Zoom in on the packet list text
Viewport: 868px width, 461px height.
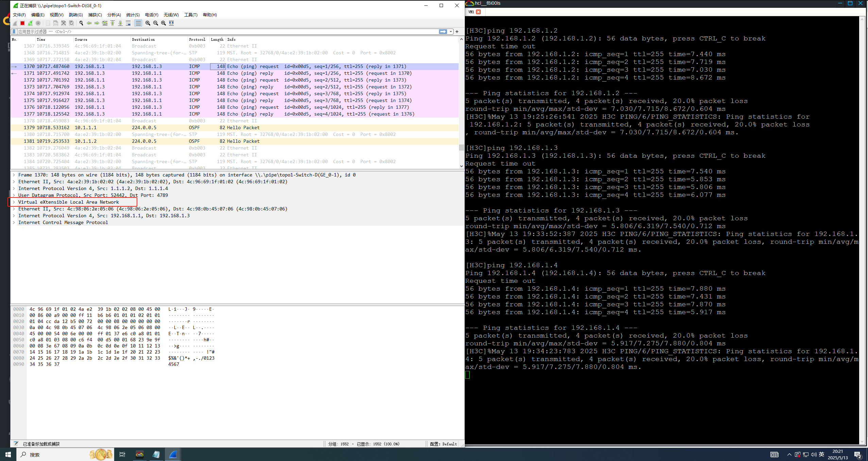click(x=148, y=23)
